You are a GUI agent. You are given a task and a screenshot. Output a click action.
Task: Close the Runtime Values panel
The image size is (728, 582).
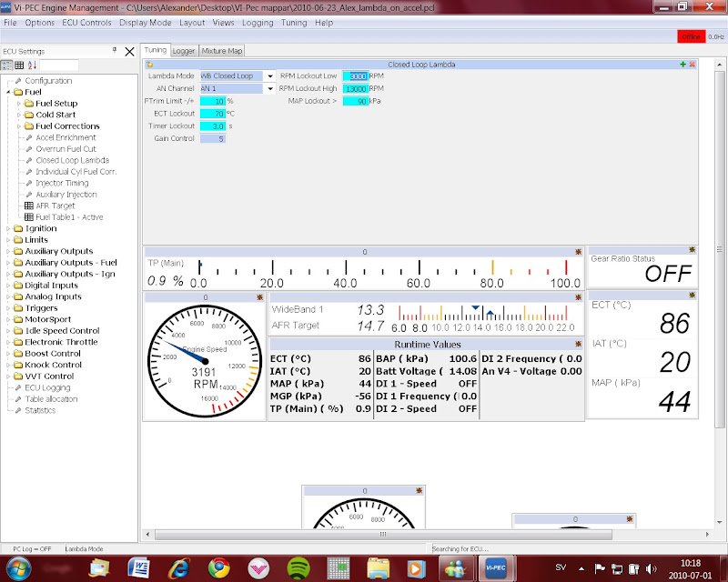(578, 344)
